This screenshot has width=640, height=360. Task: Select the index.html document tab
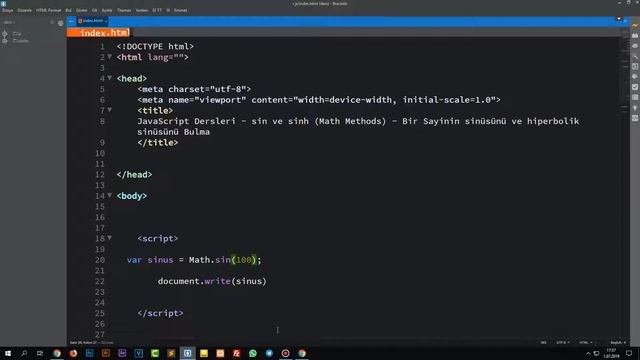tap(93, 21)
